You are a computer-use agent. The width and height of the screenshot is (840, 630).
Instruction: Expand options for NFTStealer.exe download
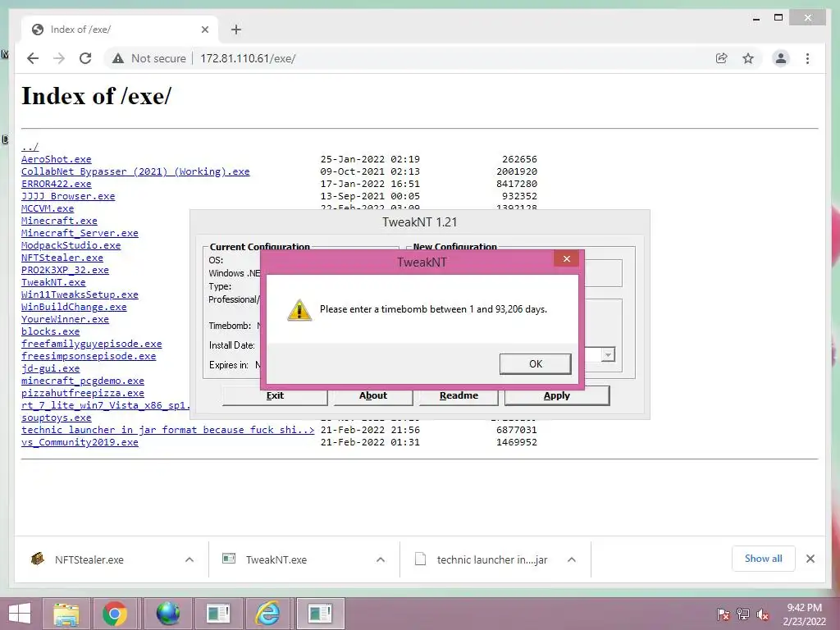point(189,559)
